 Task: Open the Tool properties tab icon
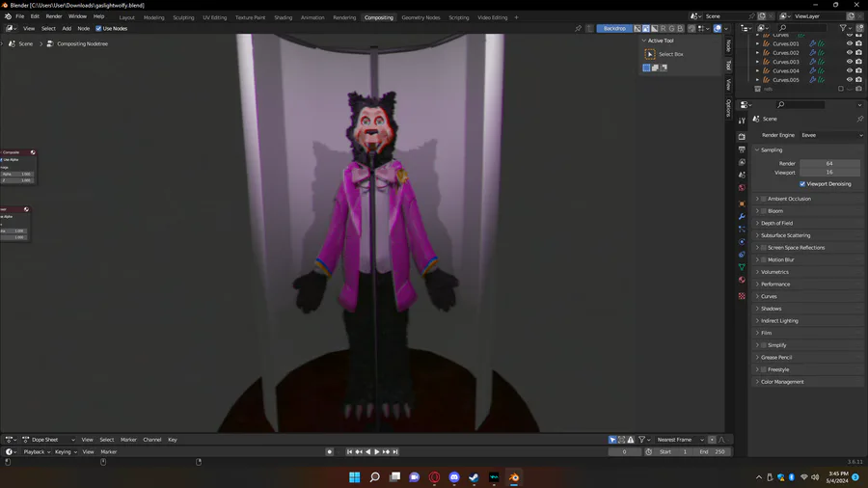742,120
